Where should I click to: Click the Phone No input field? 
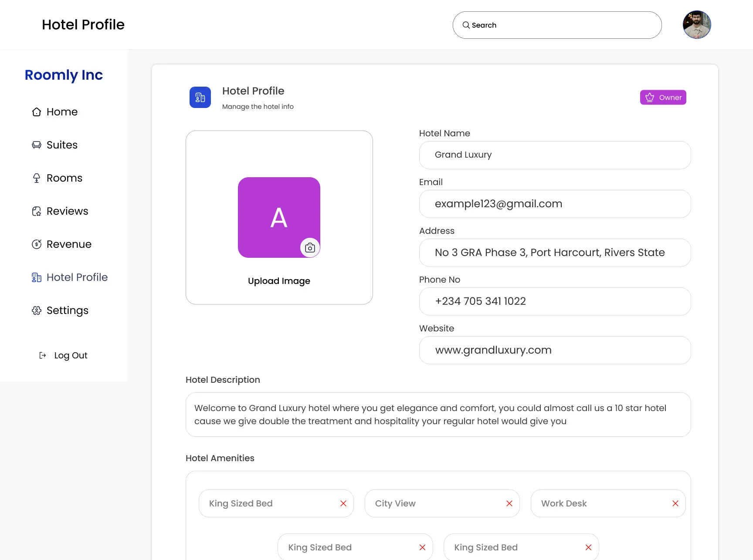[555, 301]
